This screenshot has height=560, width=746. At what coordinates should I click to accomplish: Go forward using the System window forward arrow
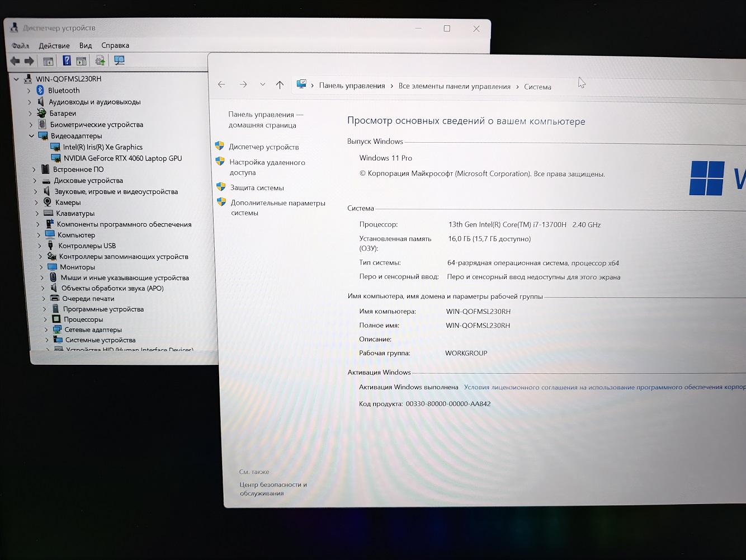243,84
